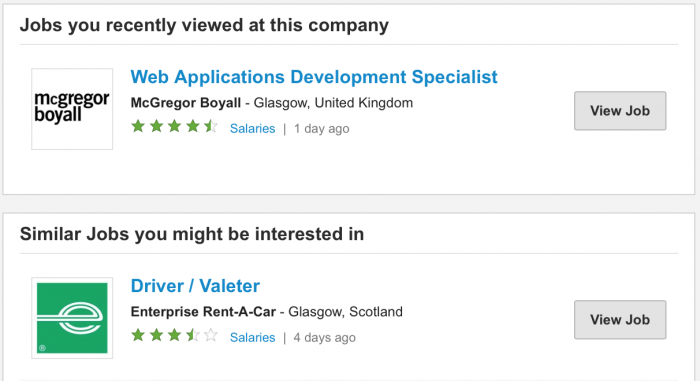
Task: Open the Web Applications Development Specialist job
Action: click(314, 77)
